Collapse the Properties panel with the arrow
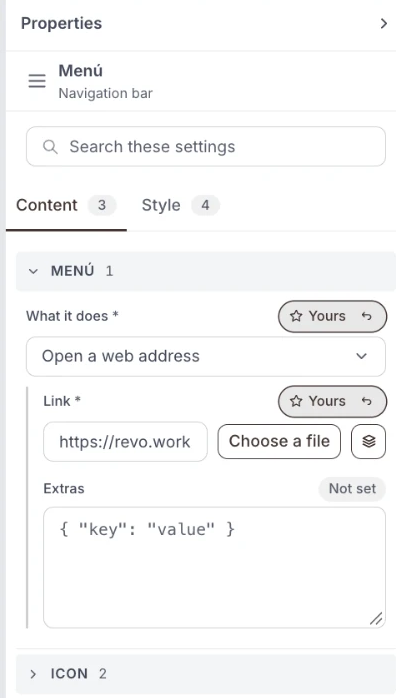Image resolution: width=396 pixels, height=698 pixels. coord(384,24)
